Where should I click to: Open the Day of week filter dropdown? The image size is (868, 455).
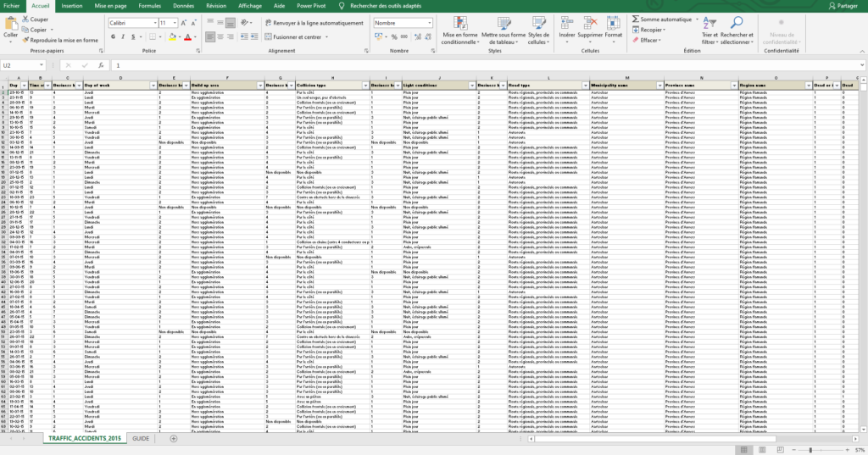[153, 86]
